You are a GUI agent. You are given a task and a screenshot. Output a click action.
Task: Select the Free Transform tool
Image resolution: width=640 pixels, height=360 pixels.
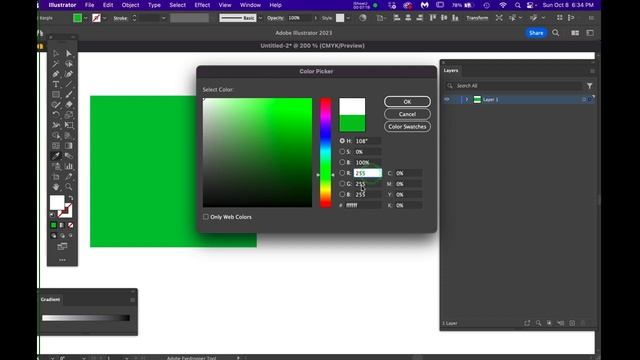pos(69,125)
